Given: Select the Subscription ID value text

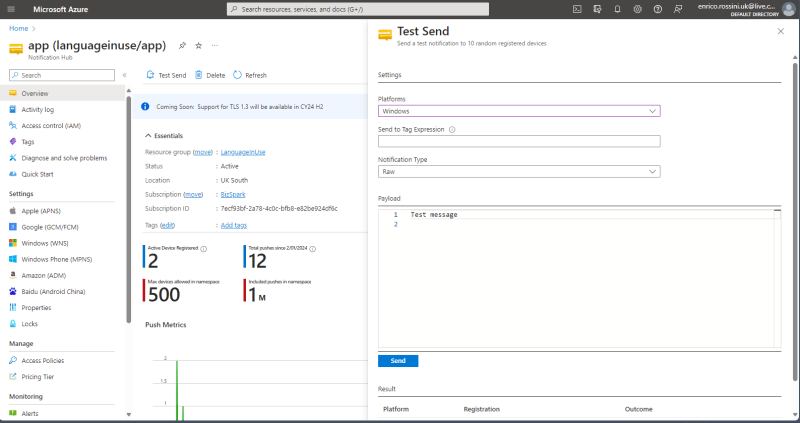Looking at the screenshot, I should pyautogui.click(x=279, y=209).
